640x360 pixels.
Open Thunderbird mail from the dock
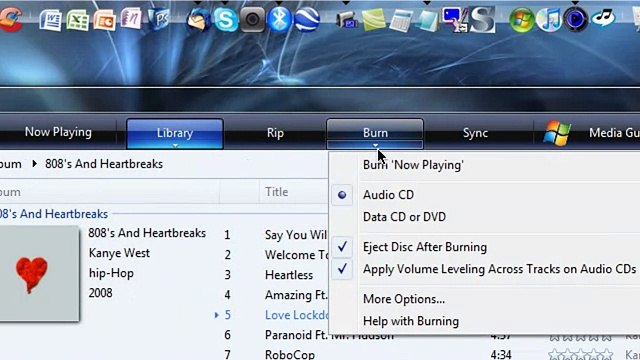pos(198,19)
